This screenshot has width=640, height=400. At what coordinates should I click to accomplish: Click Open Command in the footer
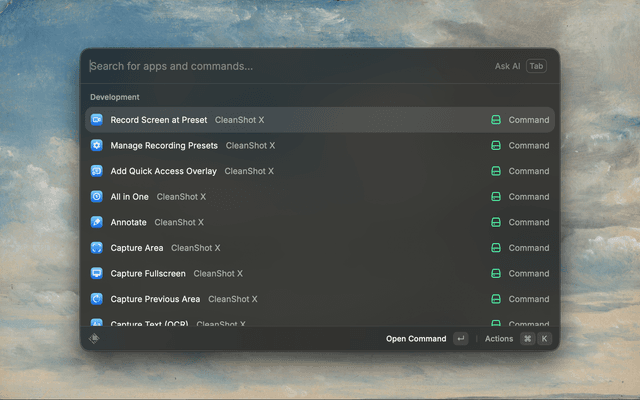(x=416, y=339)
